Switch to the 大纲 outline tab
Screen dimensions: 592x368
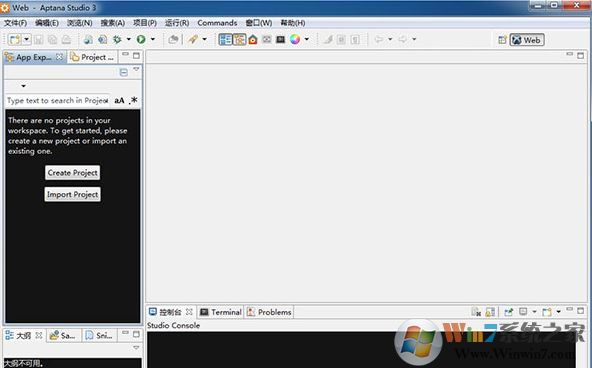coord(23,335)
